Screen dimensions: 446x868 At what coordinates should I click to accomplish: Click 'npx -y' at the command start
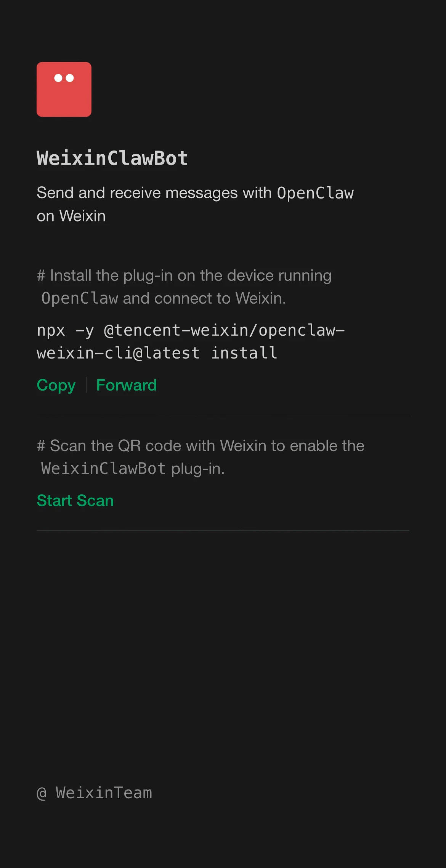[x=65, y=330]
